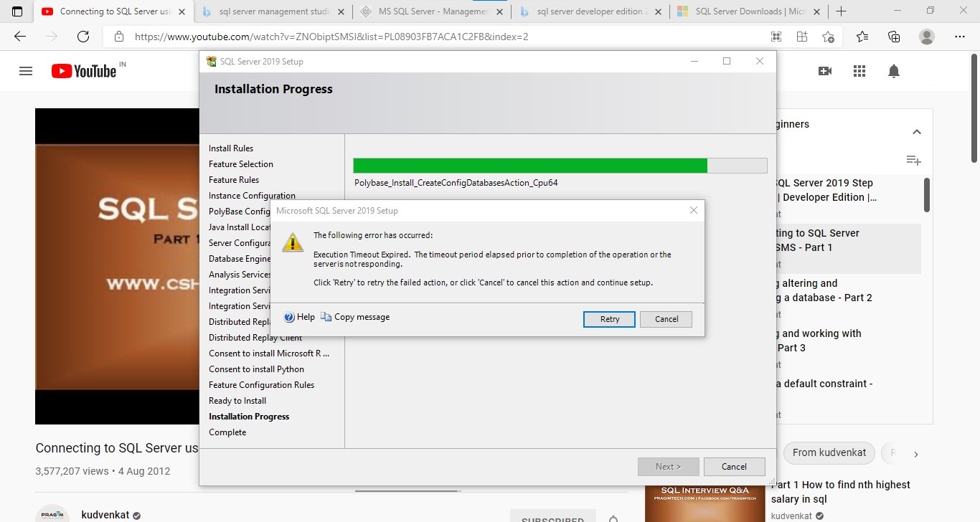Show next filter chips arrow
Viewport: 980px width, 522px height.
[916, 454]
